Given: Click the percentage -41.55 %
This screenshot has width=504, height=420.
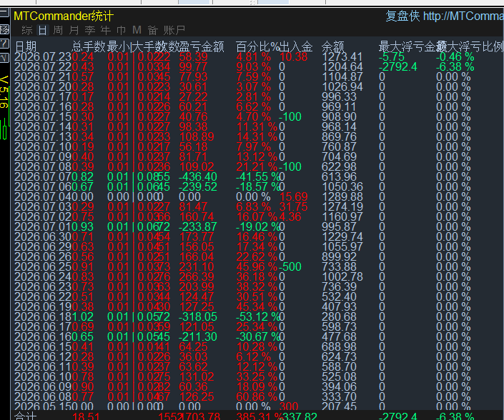Looking at the screenshot, I should tap(258, 176).
